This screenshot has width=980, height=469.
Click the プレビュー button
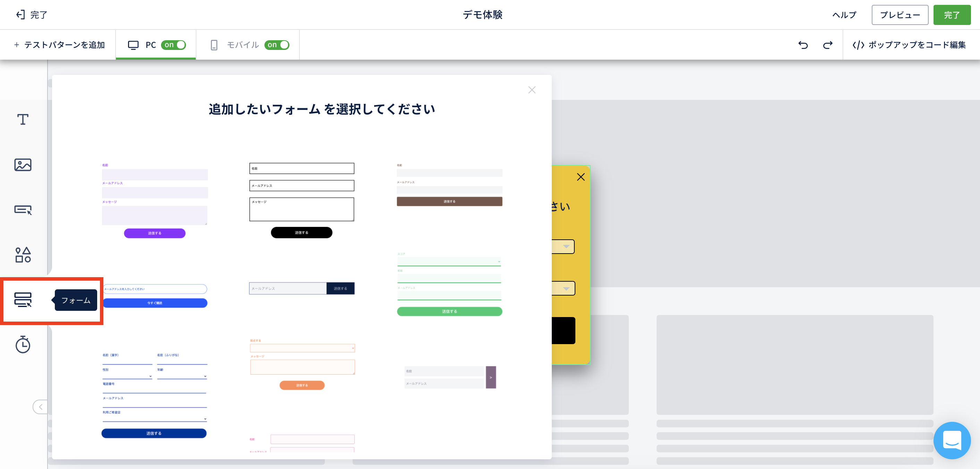(x=900, y=15)
